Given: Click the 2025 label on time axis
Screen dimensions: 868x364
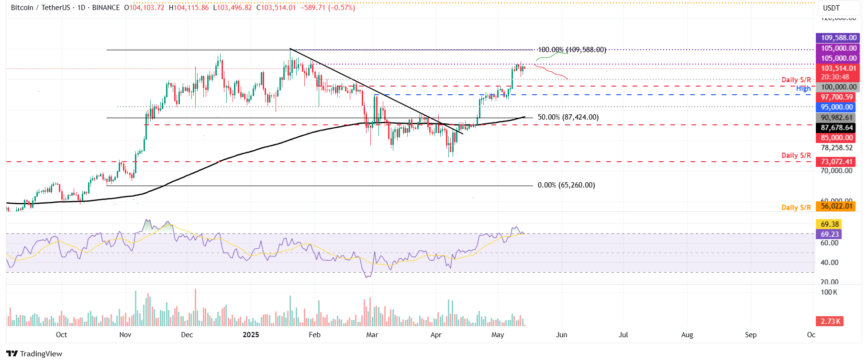Looking at the screenshot, I should point(251,335).
